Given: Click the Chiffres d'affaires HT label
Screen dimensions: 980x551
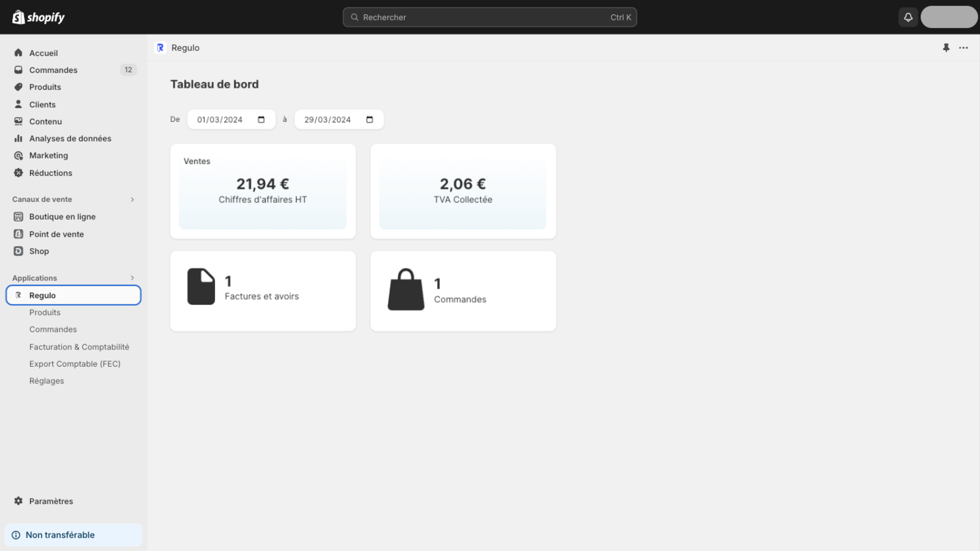Looking at the screenshot, I should click(263, 200).
